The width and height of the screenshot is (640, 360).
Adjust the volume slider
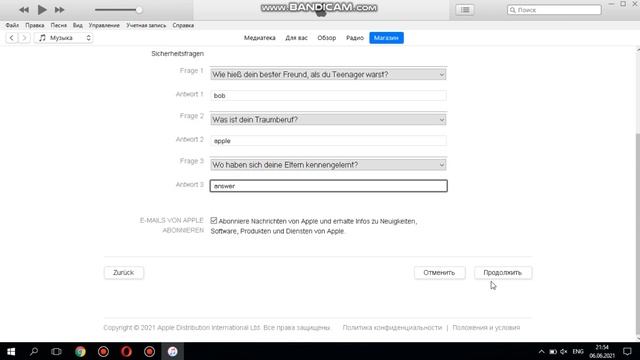pyautogui.click(x=118, y=10)
